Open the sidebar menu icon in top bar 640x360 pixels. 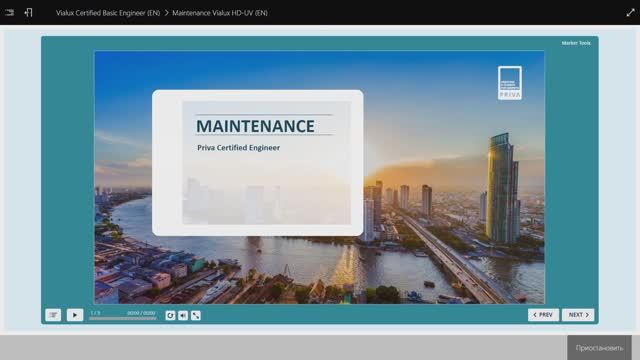coord(9,13)
